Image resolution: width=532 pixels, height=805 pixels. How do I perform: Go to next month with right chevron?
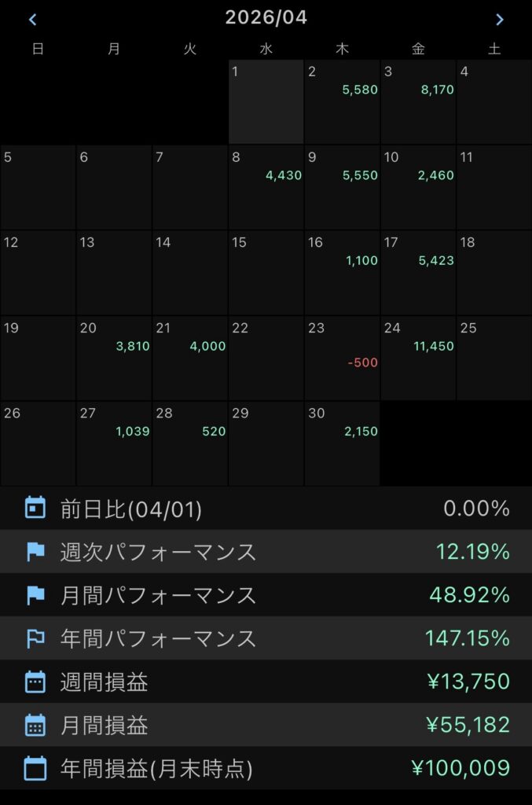[x=499, y=20]
